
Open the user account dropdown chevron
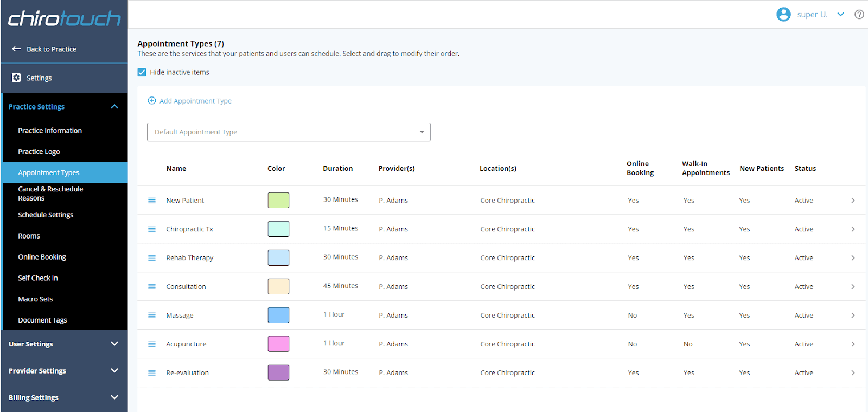coord(840,14)
